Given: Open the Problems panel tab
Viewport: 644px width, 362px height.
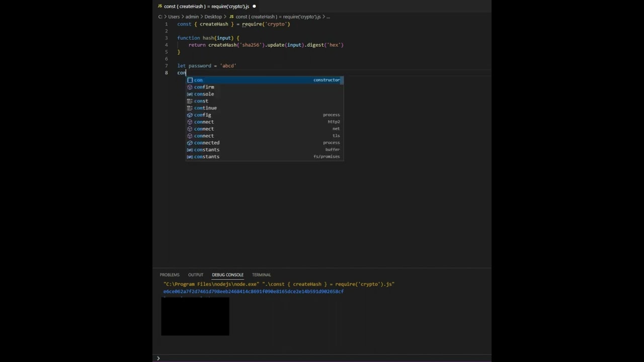Looking at the screenshot, I should 170,275.
